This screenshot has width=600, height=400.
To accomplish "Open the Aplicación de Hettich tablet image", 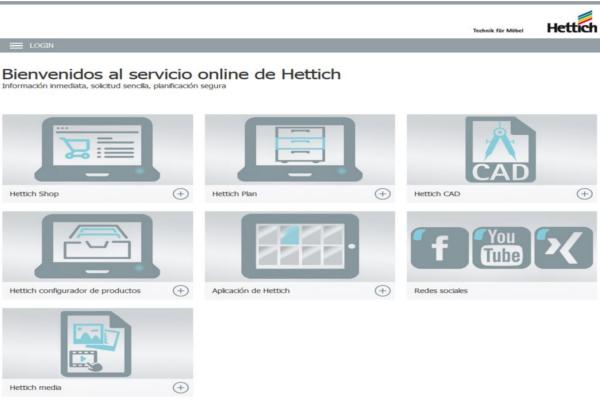I will click(x=300, y=246).
